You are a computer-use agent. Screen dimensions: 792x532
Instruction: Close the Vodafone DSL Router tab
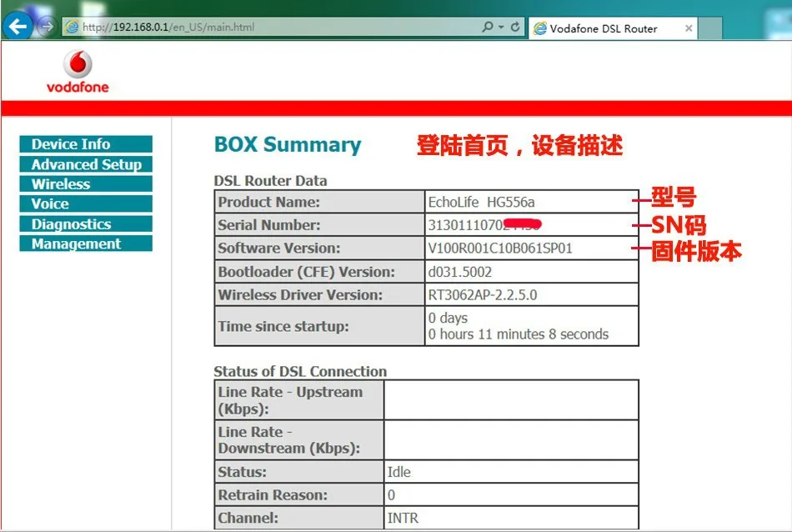point(689,28)
